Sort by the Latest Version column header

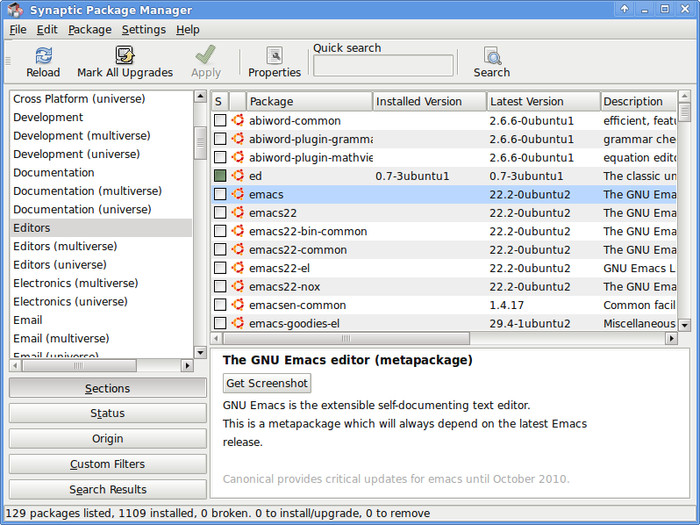click(543, 101)
